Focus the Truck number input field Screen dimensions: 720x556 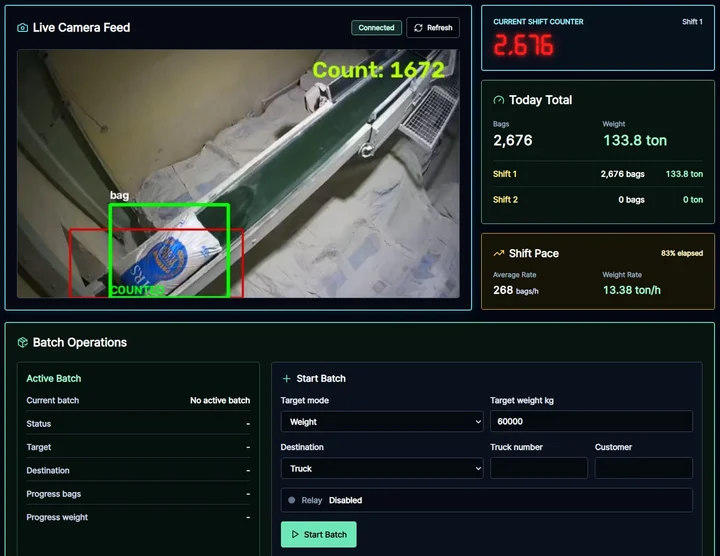[539, 468]
